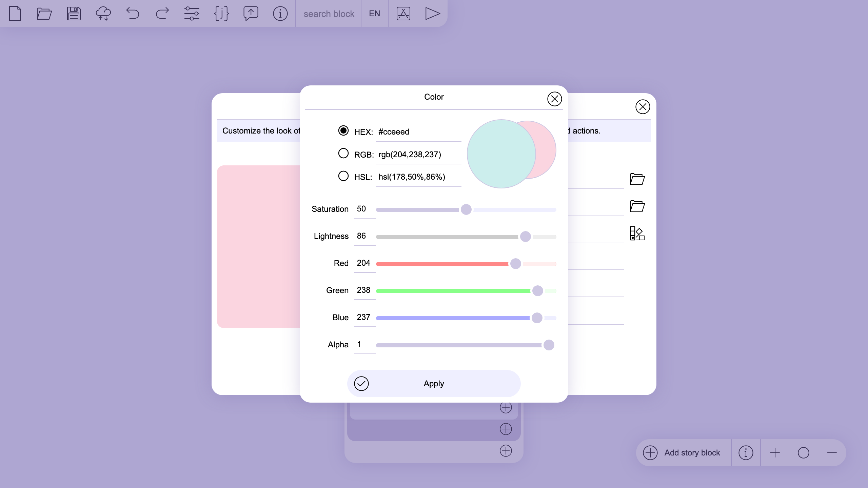
Task: Open the sliders settings icon
Action: 192,14
